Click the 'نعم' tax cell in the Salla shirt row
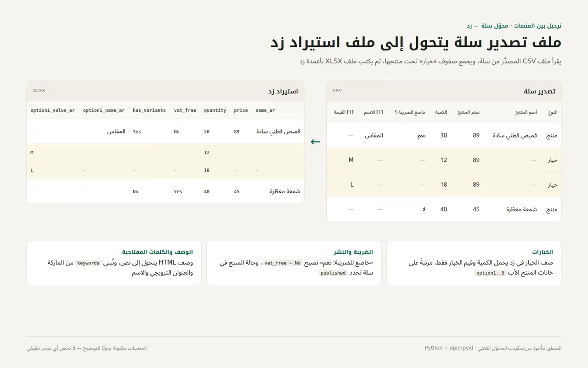Screen dimensions: 588x368 tap(421, 135)
